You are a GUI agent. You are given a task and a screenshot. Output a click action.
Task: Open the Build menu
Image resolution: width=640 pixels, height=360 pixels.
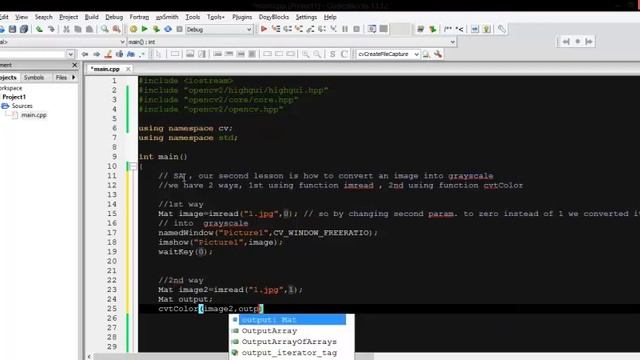pyautogui.click(x=91, y=17)
